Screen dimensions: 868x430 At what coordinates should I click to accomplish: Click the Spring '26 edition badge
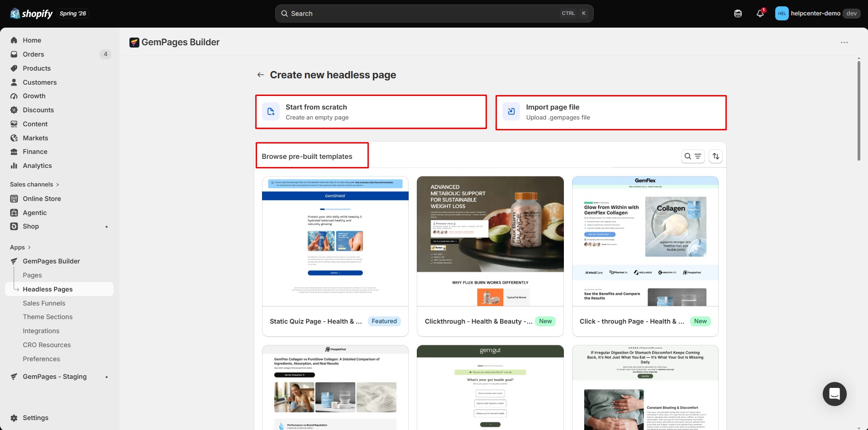(73, 14)
